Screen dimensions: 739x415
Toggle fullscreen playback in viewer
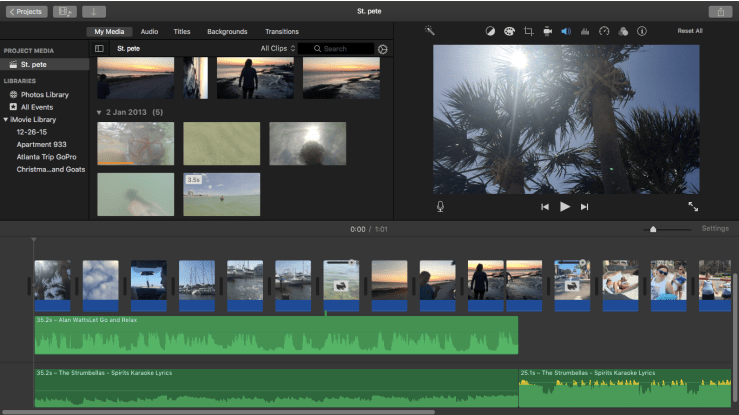coord(693,206)
